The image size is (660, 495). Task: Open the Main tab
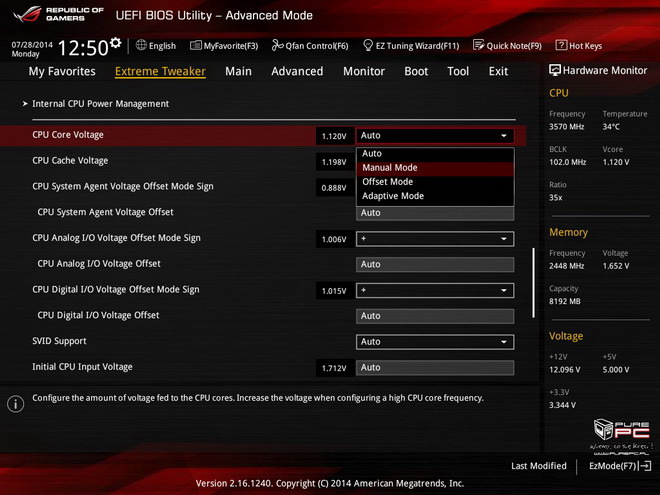[x=238, y=71]
